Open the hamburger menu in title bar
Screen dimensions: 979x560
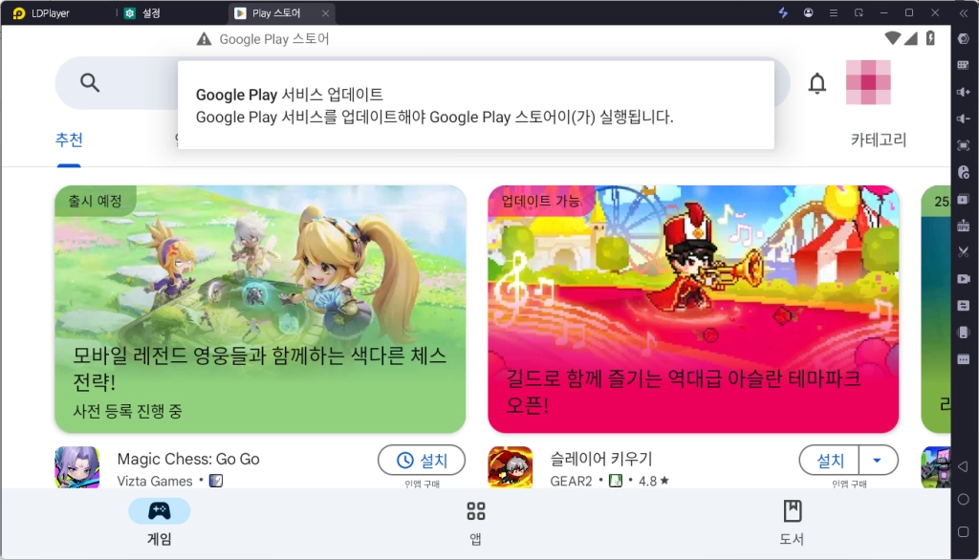click(834, 12)
